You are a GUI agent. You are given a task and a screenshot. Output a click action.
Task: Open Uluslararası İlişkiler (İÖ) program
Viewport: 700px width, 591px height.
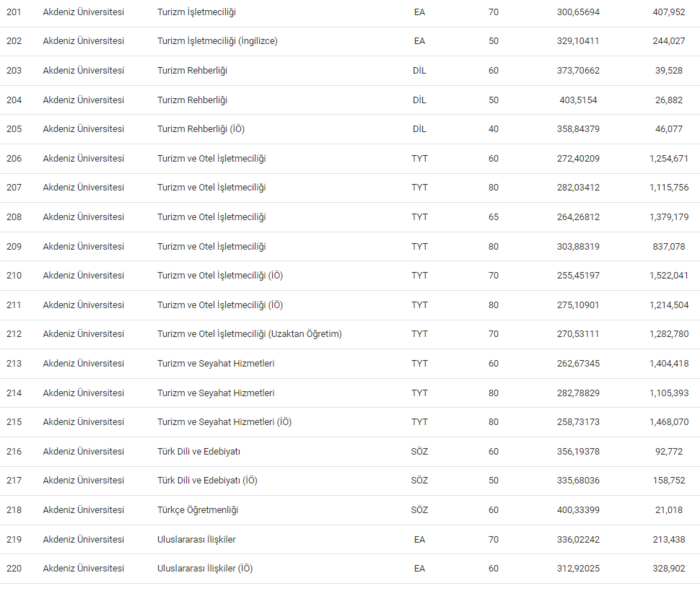click(x=205, y=568)
